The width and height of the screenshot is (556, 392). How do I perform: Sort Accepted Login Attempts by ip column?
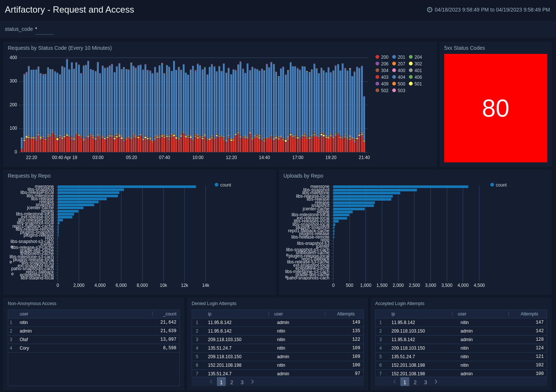click(393, 314)
